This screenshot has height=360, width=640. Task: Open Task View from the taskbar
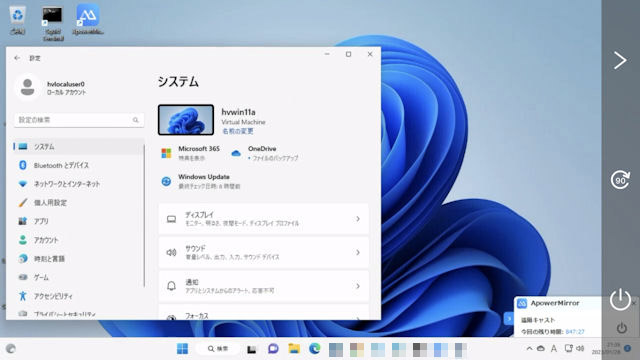coord(251,349)
